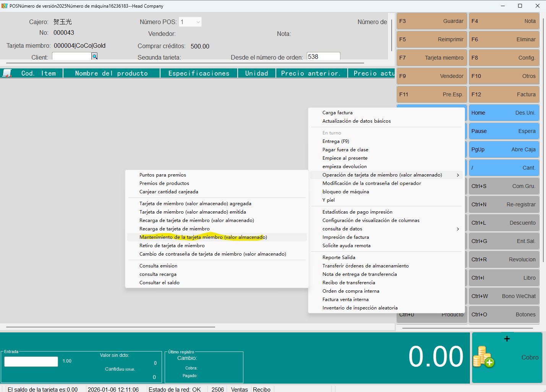Viewport: 546px width, 392px height.
Task: Open Reporte Salida from the menu
Action: [339, 258]
